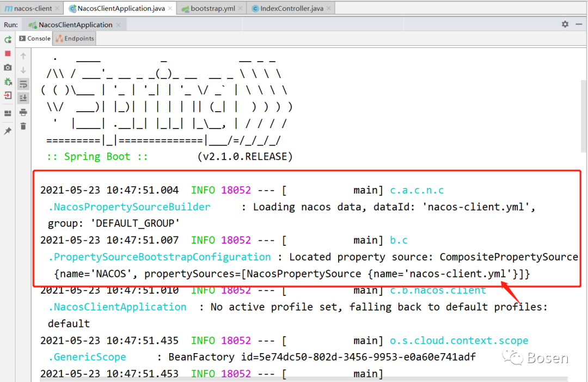Switch to the Console tab
Viewport: 588px width, 382px height.
pos(34,38)
